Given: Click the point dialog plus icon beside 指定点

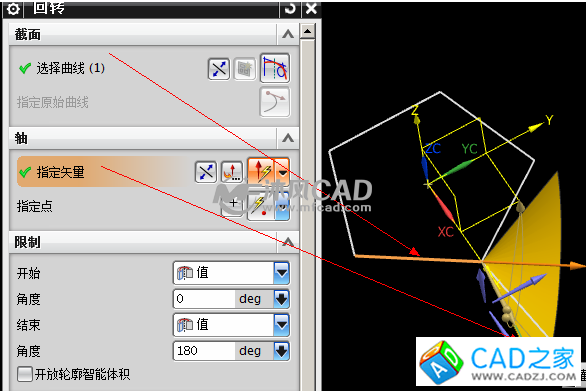Looking at the screenshot, I should tap(233, 204).
